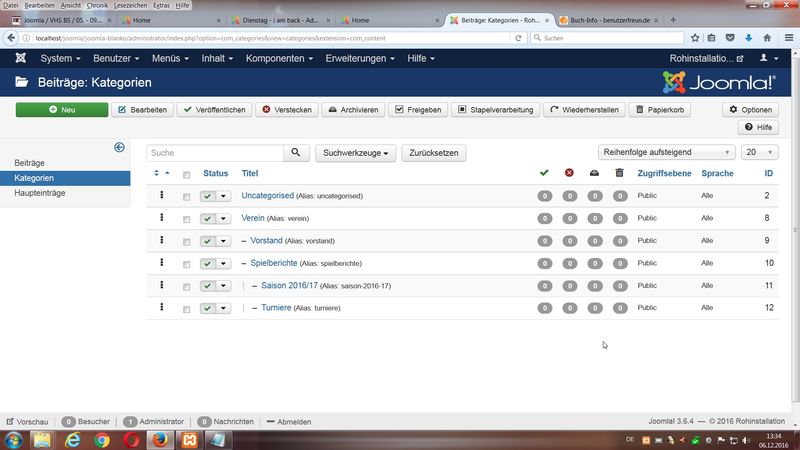Open the Suchwerkzeuge dropdown
Viewport: 800px width, 450px height.
point(356,153)
